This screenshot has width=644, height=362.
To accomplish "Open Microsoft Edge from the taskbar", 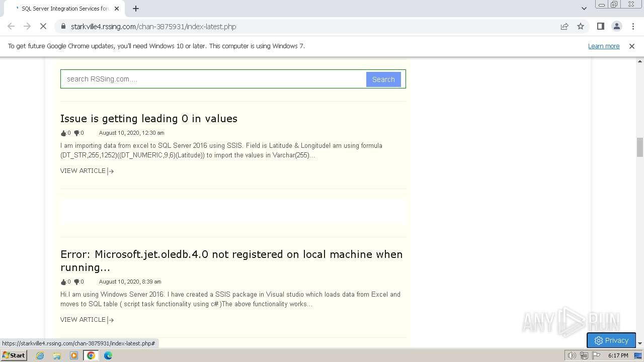I will pos(108,355).
